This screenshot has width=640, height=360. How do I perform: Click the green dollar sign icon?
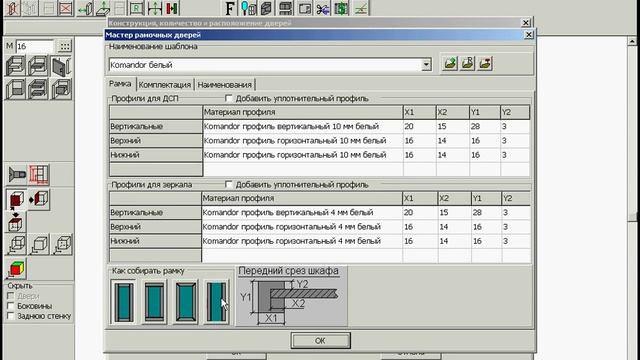click(341, 8)
